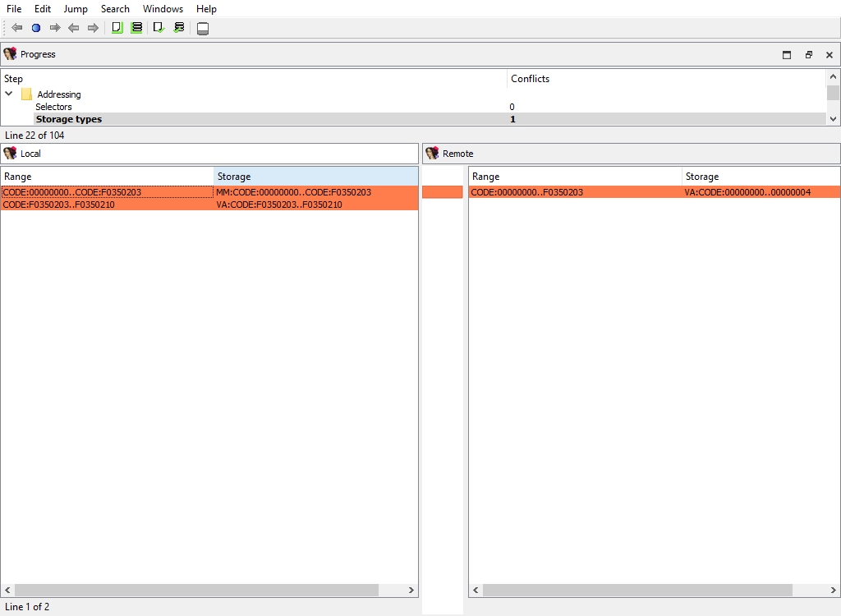Viewport: 841px width, 616px height.
Task: Collapse the Addressing tree node
Action: (x=9, y=94)
